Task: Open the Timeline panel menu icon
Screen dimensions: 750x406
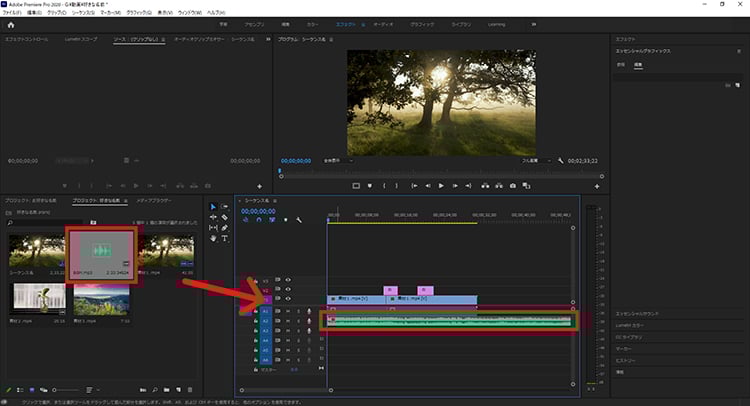Action: pyautogui.click(x=275, y=201)
